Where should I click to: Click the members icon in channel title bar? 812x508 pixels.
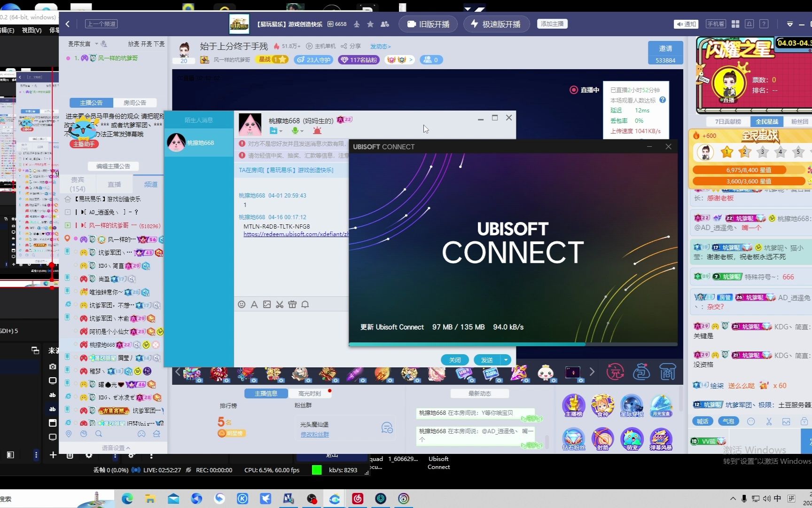tap(385, 24)
